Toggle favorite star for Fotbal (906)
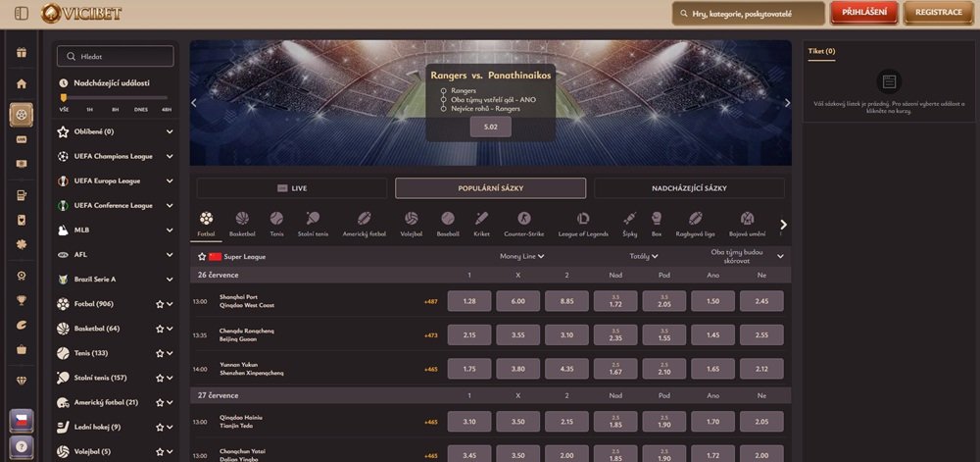 click(x=160, y=304)
